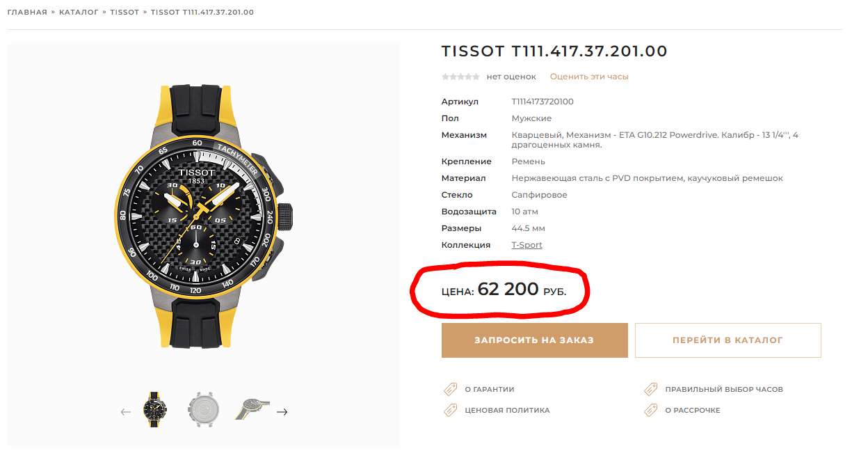The image size is (868, 451).
Task: Rate the watch with the fifth star
Action: (x=476, y=77)
